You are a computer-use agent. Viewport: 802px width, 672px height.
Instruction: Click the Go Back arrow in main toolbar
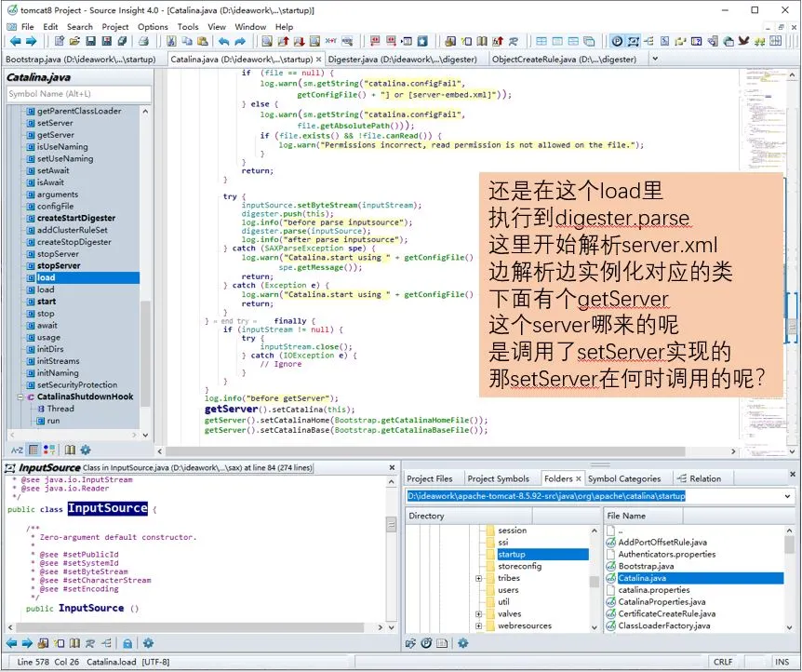(x=15, y=42)
